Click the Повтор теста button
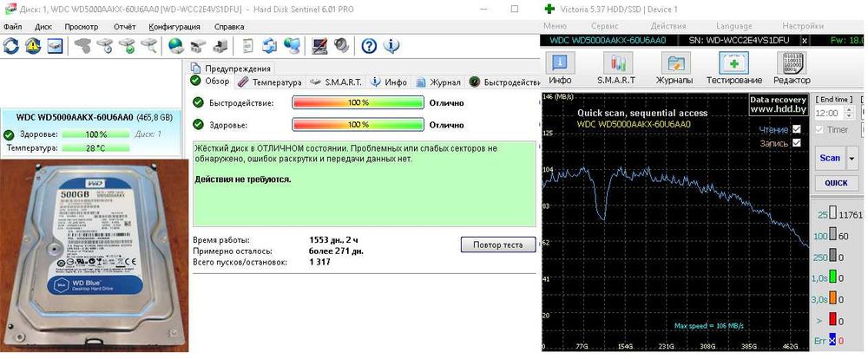The image size is (868, 359). [x=498, y=245]
